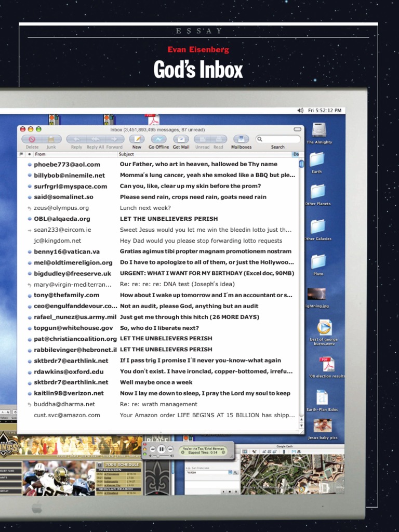The height and width of the screenshot is (532, 399).
Task: Select email from rdawkins@oxford.edu
Action: 159,371
